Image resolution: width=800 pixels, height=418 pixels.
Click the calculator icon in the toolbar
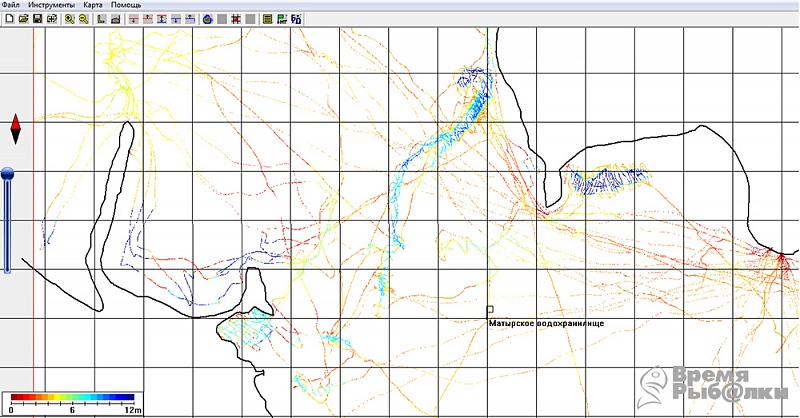pyautogui.click(x=267, y=19)
